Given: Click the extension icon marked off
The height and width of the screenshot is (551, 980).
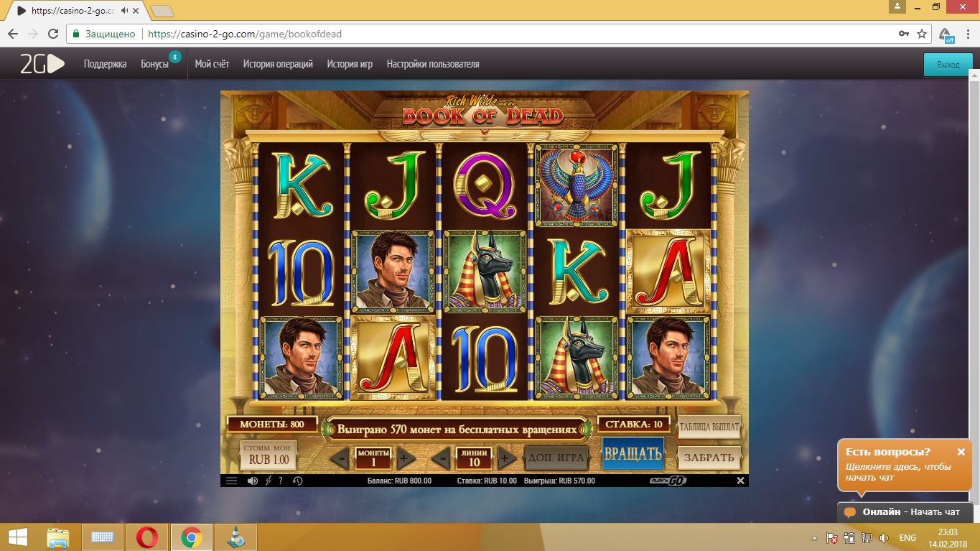Looking at the screenshot, I should click(946, 34).
